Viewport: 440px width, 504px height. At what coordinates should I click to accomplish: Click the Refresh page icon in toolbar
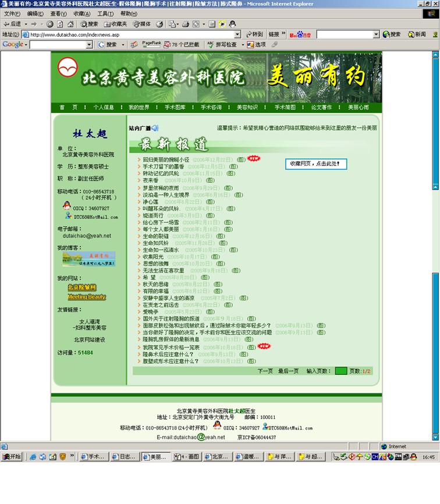pyautogui.click(x=59, y=24)
